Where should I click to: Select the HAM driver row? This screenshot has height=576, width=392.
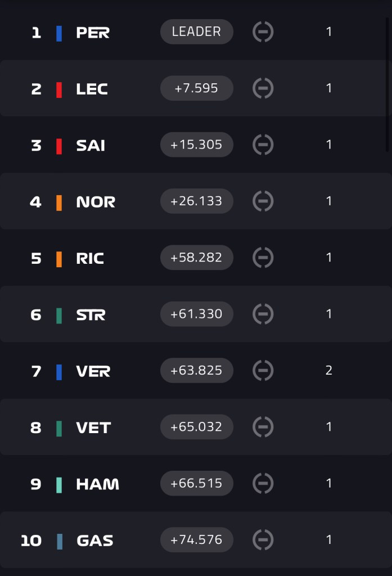(x=196, y=483)
